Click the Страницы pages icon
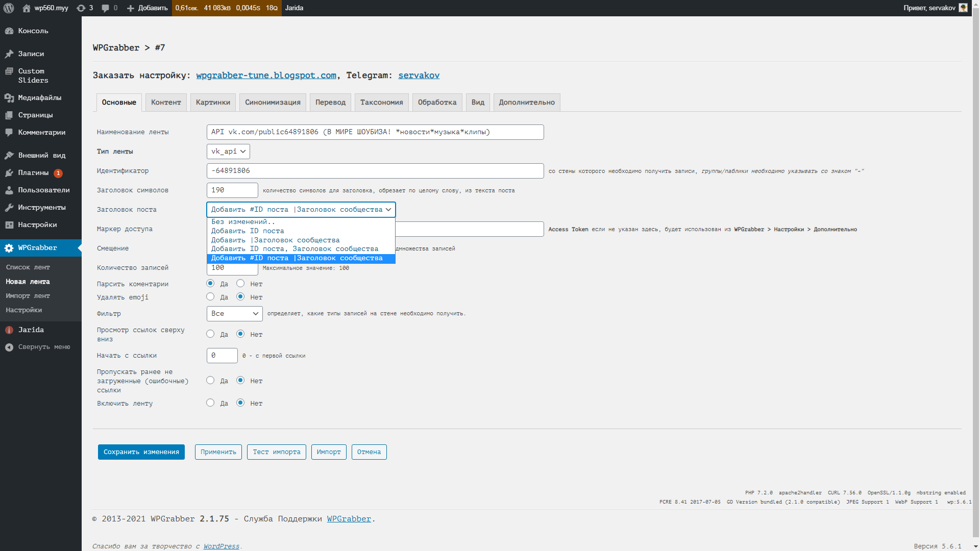 pos(9,115)
